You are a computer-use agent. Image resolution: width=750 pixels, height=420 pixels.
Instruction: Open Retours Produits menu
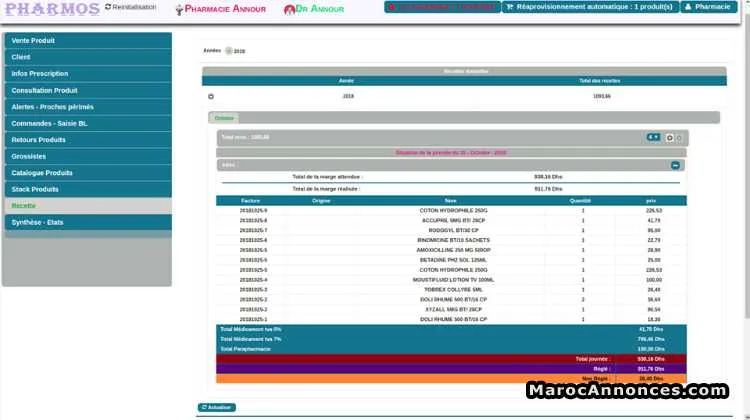click(x=88, y=140)
